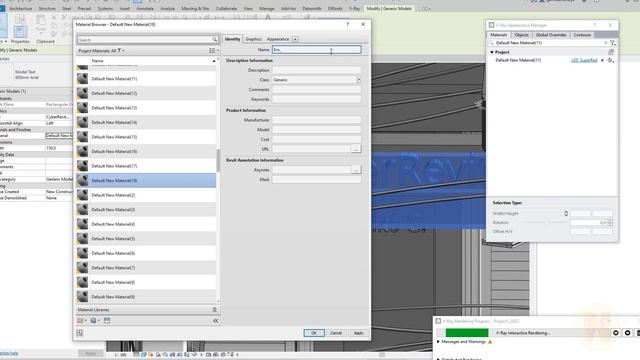Click the Properties icon in the Revit ribbon
This screenshot has width=640, height=360.
pos(20,31)
